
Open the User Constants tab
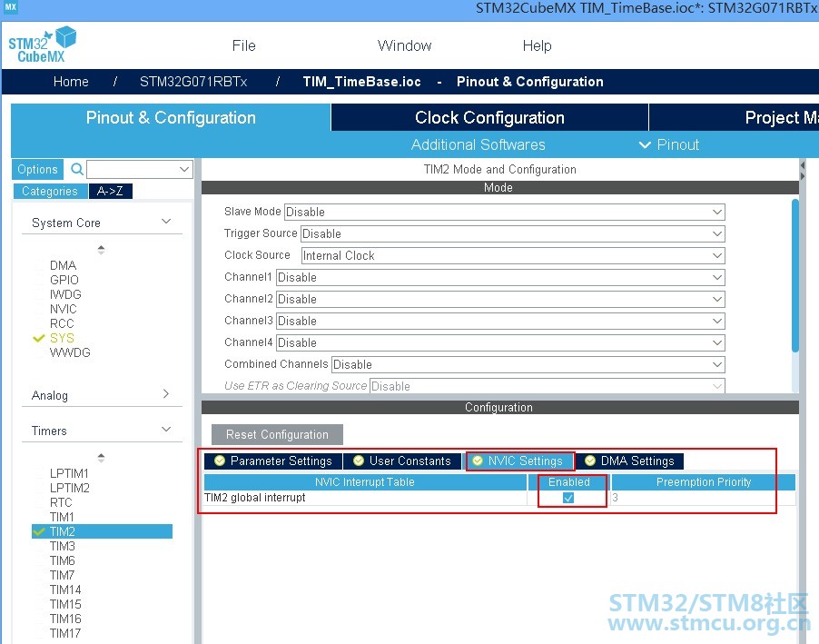[x=403, y=461]
